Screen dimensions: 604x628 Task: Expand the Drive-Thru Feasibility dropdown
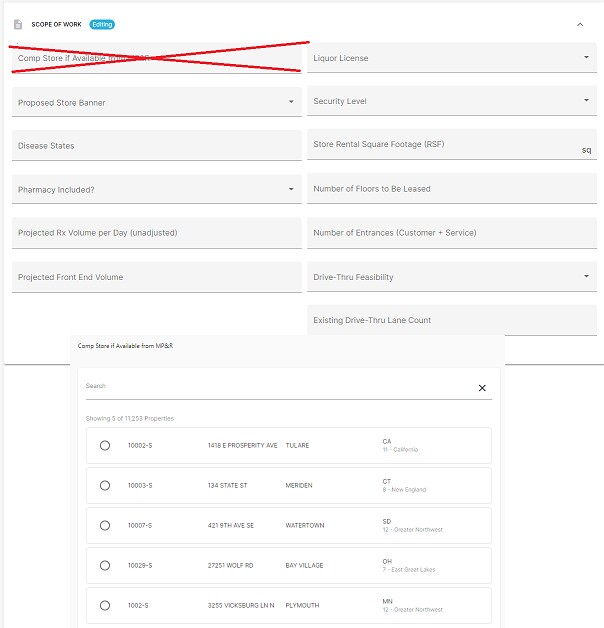pyautogui.click(x=586, y=277)
